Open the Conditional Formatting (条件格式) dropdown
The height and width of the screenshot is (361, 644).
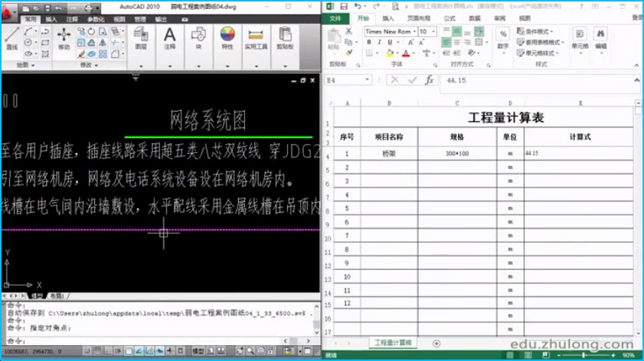coord(536,31)
